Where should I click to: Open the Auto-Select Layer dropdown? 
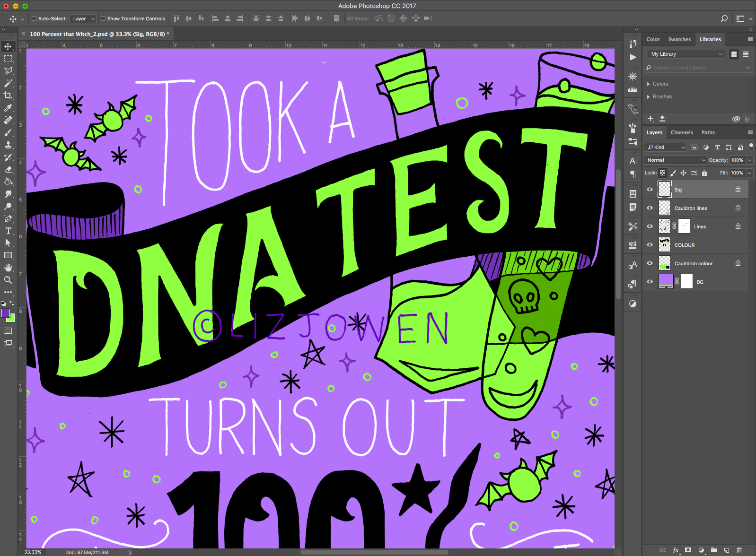pyautogui.click(x=83, y=18)
